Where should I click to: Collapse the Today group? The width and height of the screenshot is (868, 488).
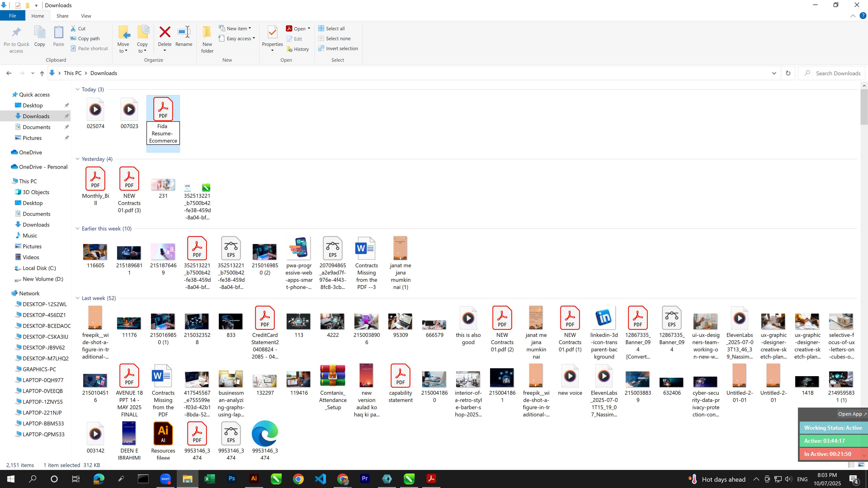pyautogui.click(x=78, y=89)
